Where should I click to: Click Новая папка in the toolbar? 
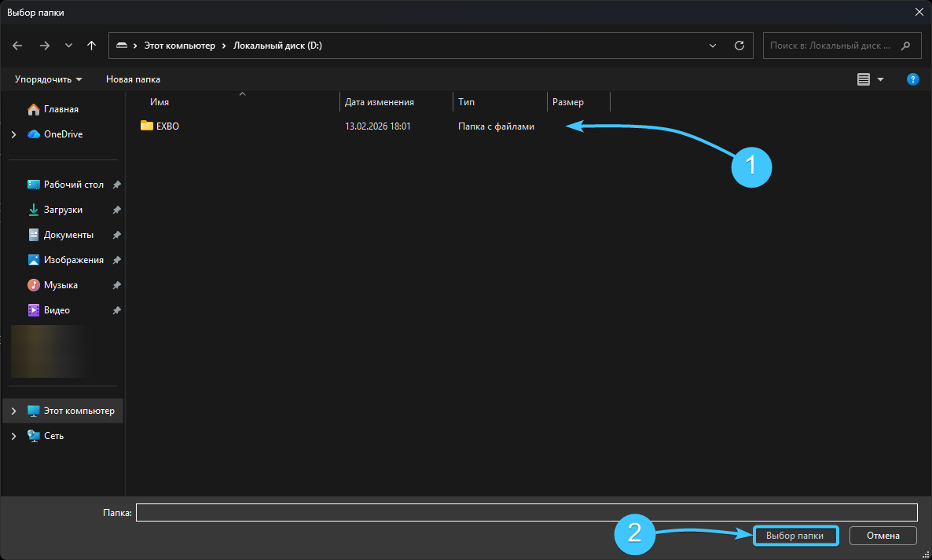pos(133,79)
